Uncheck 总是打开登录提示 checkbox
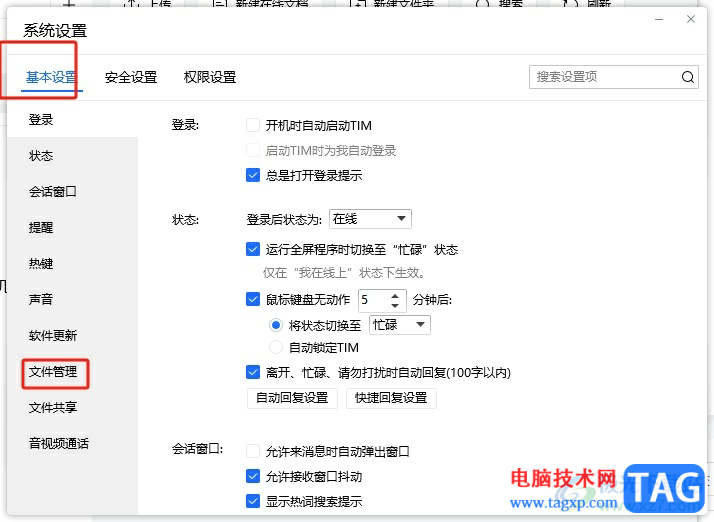The height and width of the screenshot is (522, 714). [253, 175]
